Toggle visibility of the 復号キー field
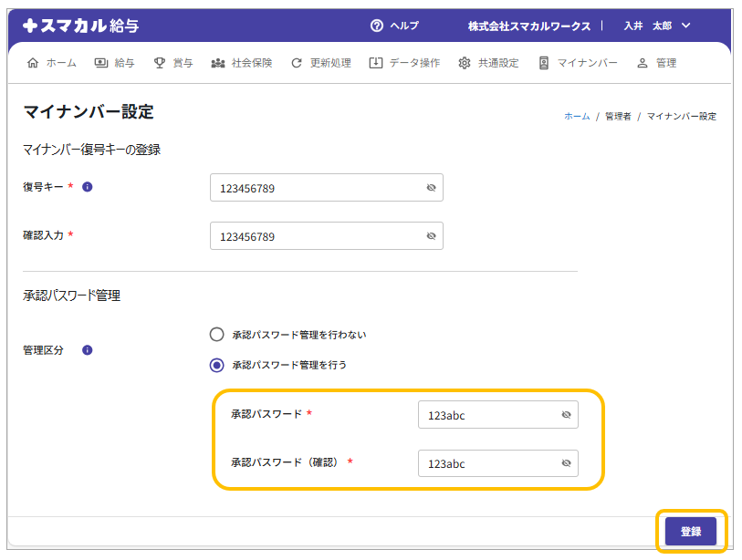This screenshot has height=560, width=742. coord(431,188)
